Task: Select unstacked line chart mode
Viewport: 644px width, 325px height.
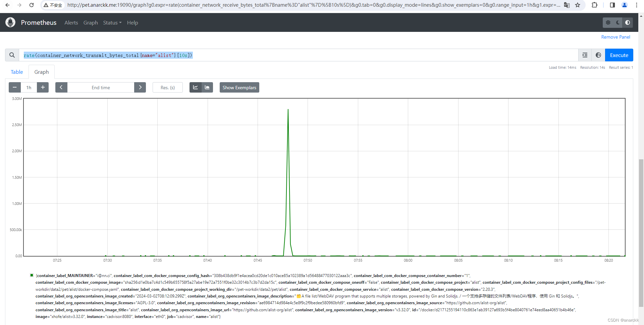Action: pyautogui.click(x=195, y=87)
